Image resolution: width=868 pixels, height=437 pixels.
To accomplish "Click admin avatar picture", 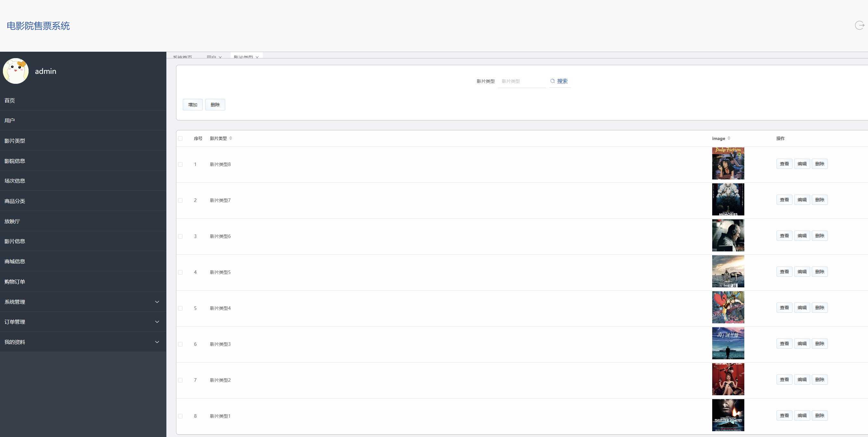I will [x=15, y=71].
